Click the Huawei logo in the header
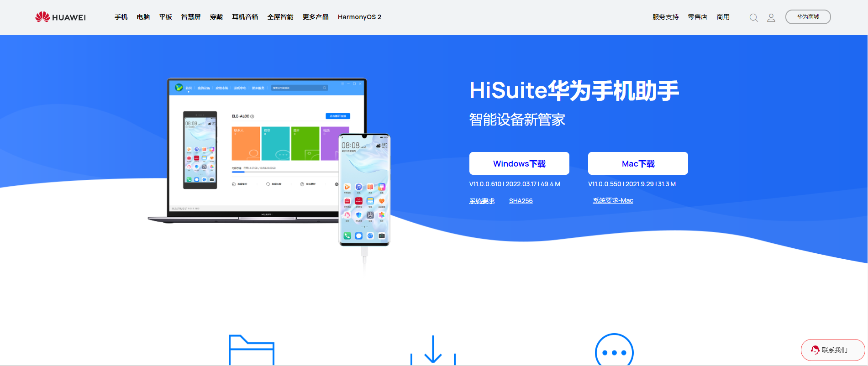 coord(60,17)
